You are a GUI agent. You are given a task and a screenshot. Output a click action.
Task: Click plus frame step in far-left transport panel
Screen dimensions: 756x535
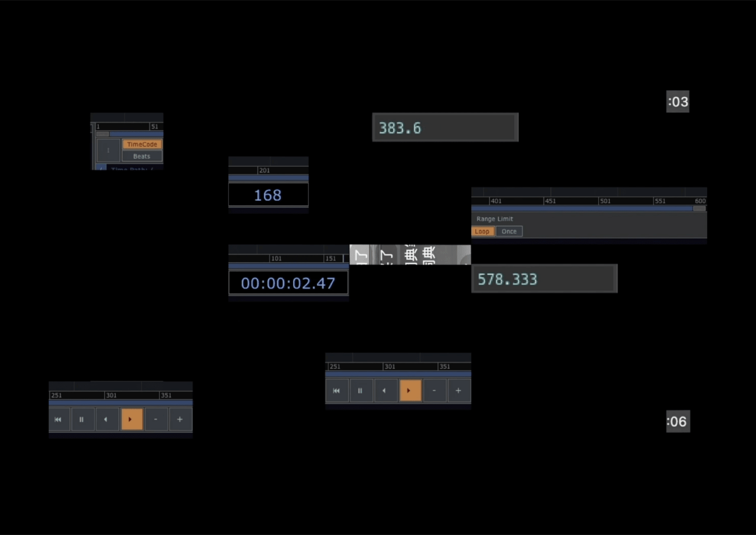coord(180,419)
